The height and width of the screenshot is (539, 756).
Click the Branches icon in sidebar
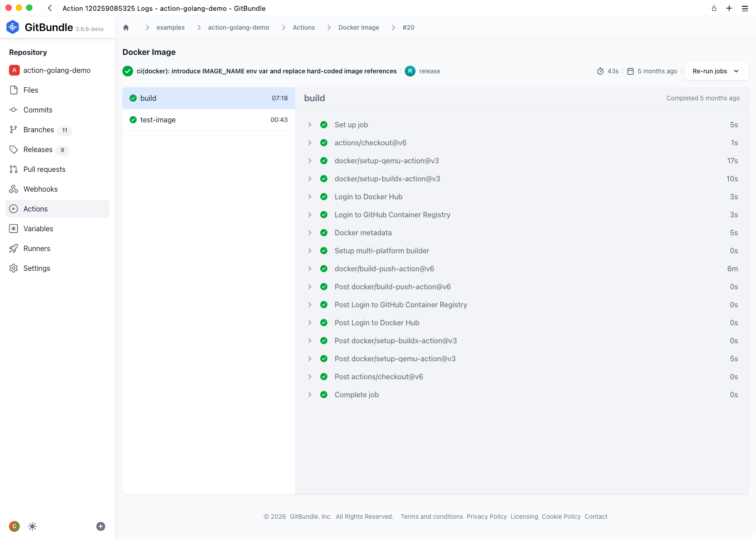[x=14, y=130]
